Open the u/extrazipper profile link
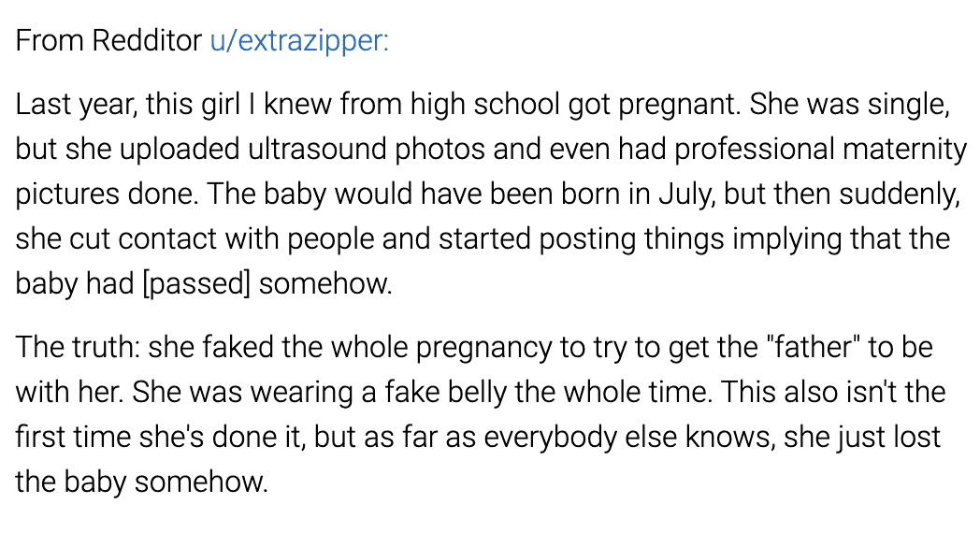This screenshot has height=533, width=980. tap(299, 41)
